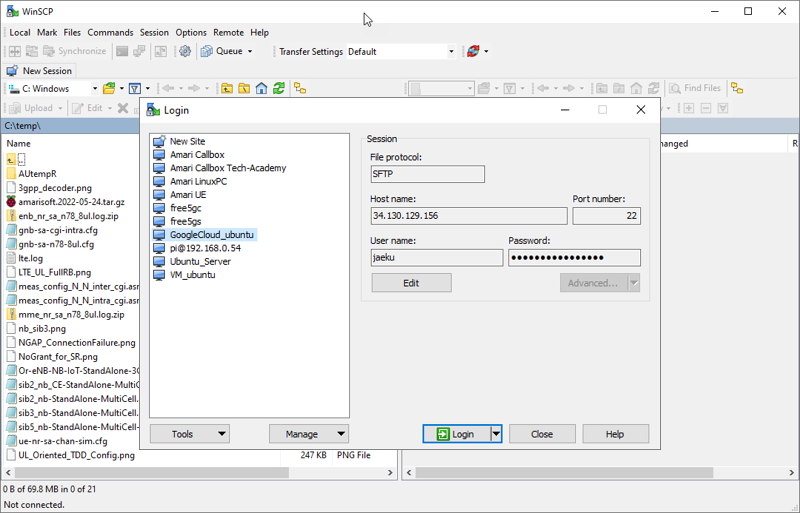800x513 pixels.
Task: Click the local open directory folder icon
Action: point(109,88)
